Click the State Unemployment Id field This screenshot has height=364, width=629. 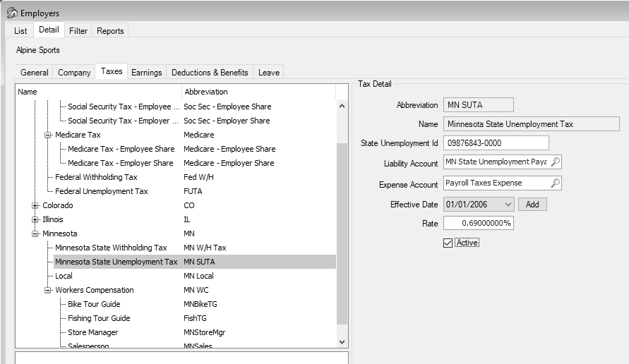tap(496, 143)
